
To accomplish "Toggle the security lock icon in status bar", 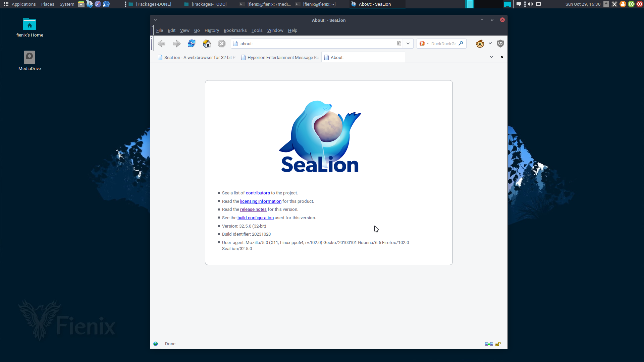I will point(498,344).
